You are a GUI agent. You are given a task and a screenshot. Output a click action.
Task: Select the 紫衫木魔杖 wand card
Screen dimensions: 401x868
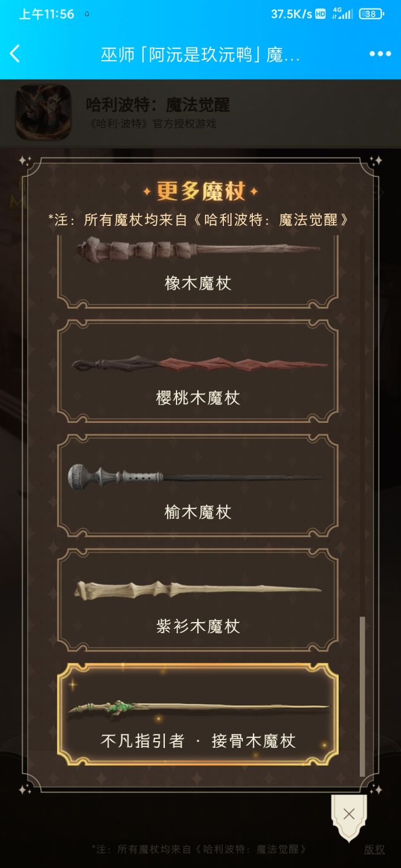(198, 600)
